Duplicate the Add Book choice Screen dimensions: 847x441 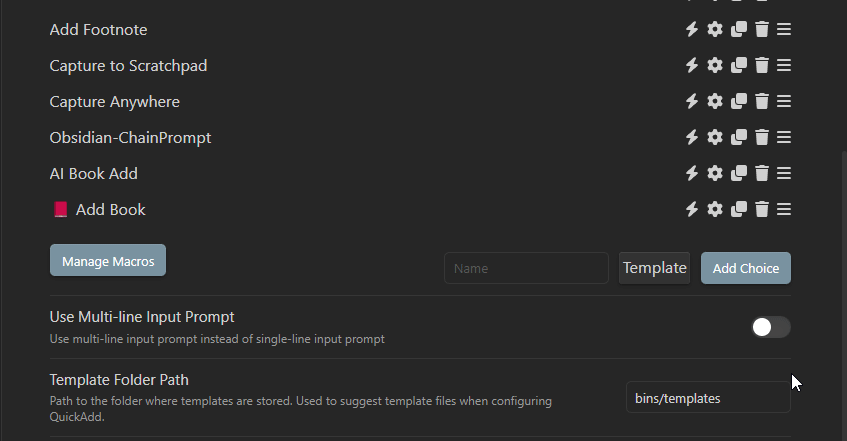pos(738,209)
